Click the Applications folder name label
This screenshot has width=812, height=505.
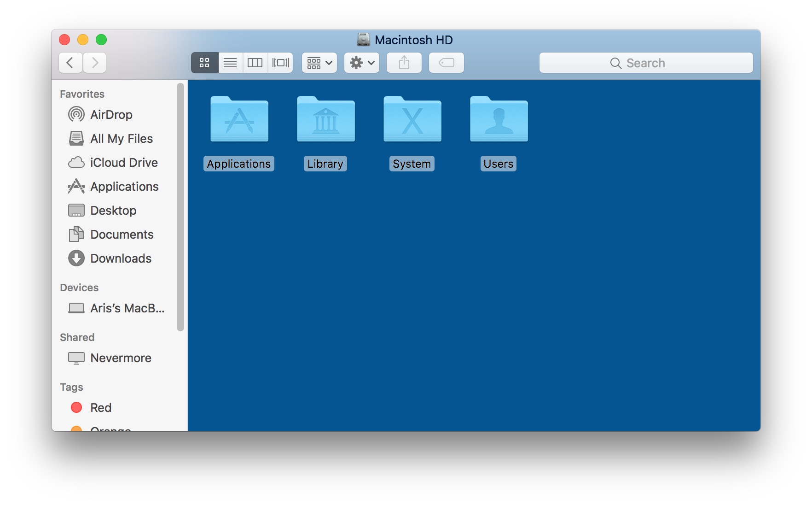pos(239,164)
